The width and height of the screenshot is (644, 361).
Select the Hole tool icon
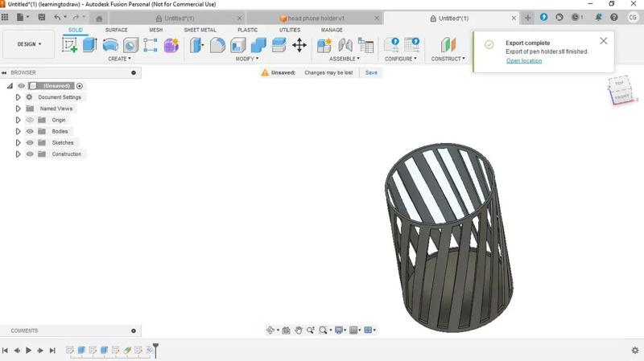[x=130, y=45]
